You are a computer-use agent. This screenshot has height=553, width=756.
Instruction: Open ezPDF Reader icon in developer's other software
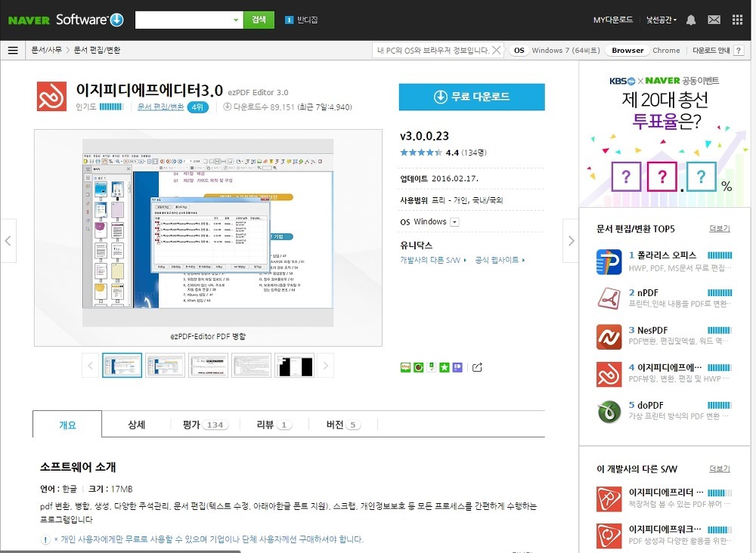pyautogui.click(x=609, y=499)
